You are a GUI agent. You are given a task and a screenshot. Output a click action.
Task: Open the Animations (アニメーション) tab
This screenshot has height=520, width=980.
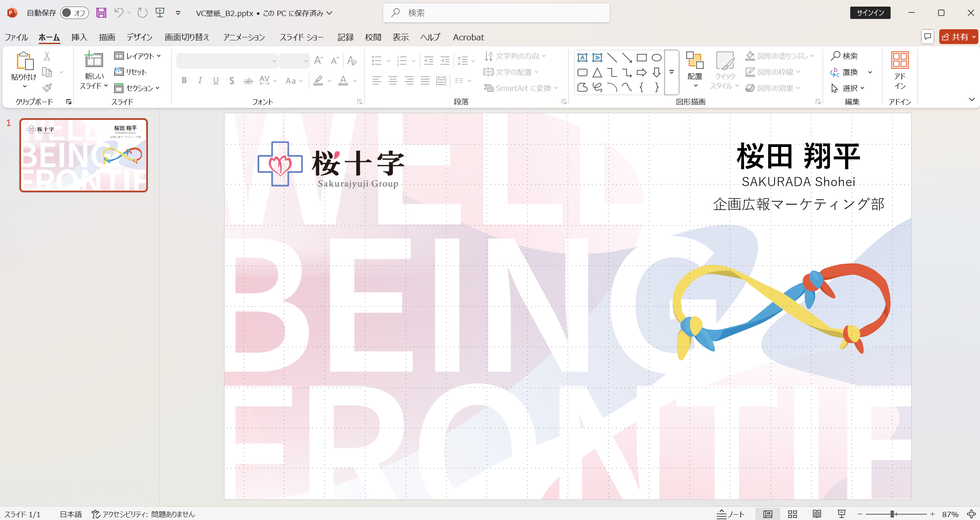(x=244, y=37)
